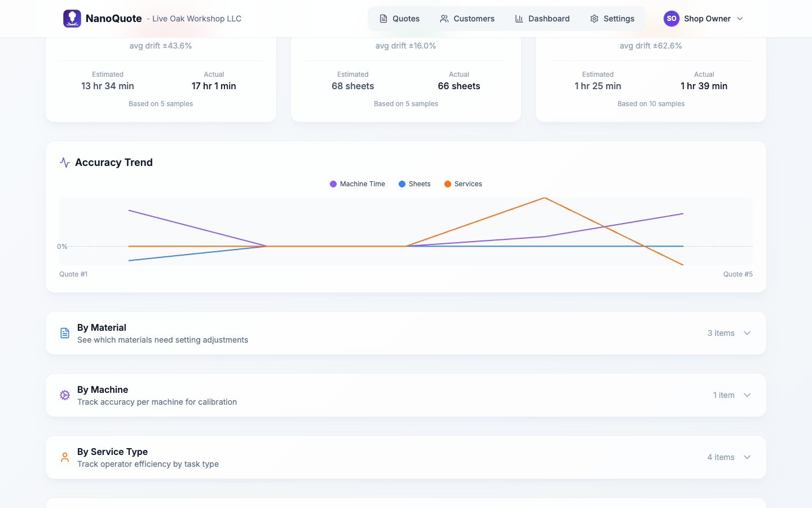Screen dimensions: 812x508
Task: Open the Quotes tab
Action: pyautogui.click(x=399, y=19)
